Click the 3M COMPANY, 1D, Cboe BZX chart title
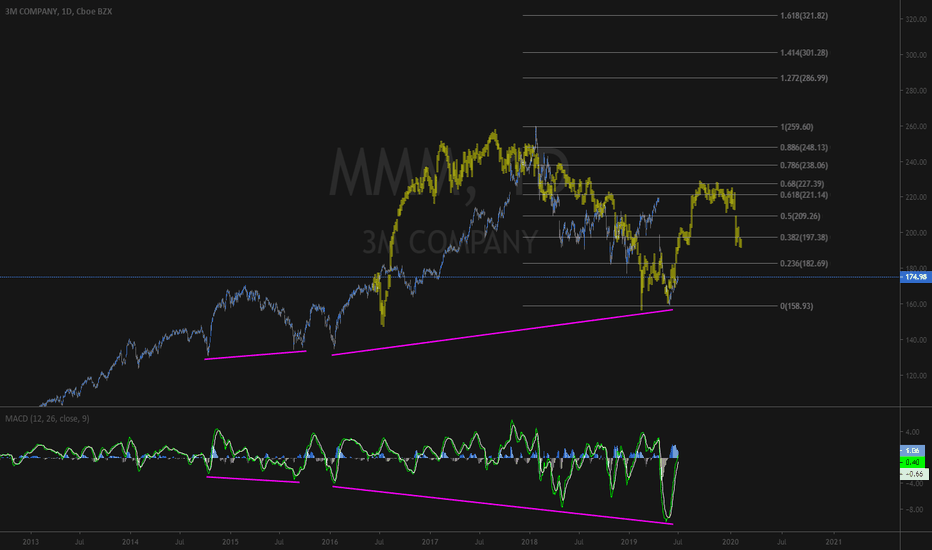932x550 pixels. (58, 11)
